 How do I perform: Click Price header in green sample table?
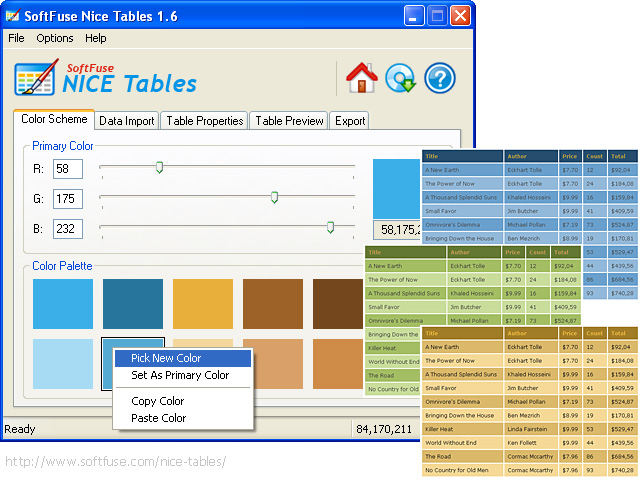coord(513,252)
